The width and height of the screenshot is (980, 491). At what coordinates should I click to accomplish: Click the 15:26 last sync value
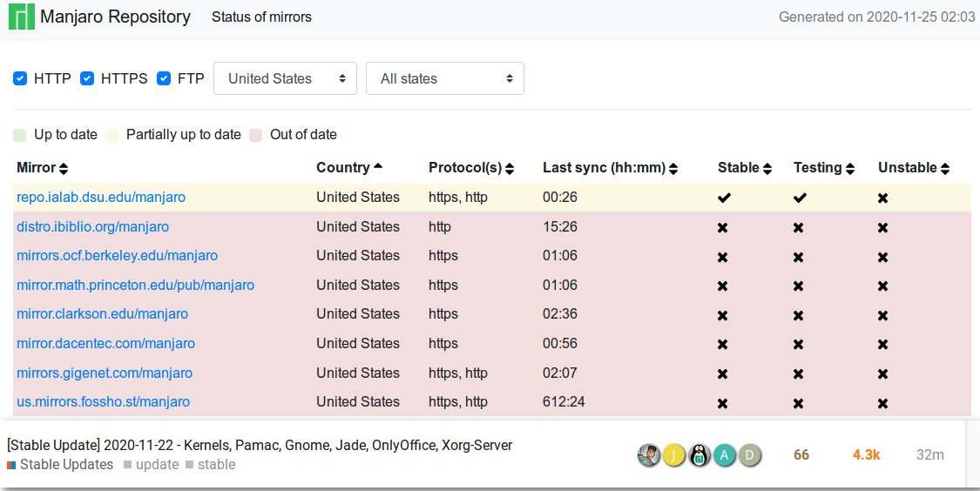tap(560, 226)
